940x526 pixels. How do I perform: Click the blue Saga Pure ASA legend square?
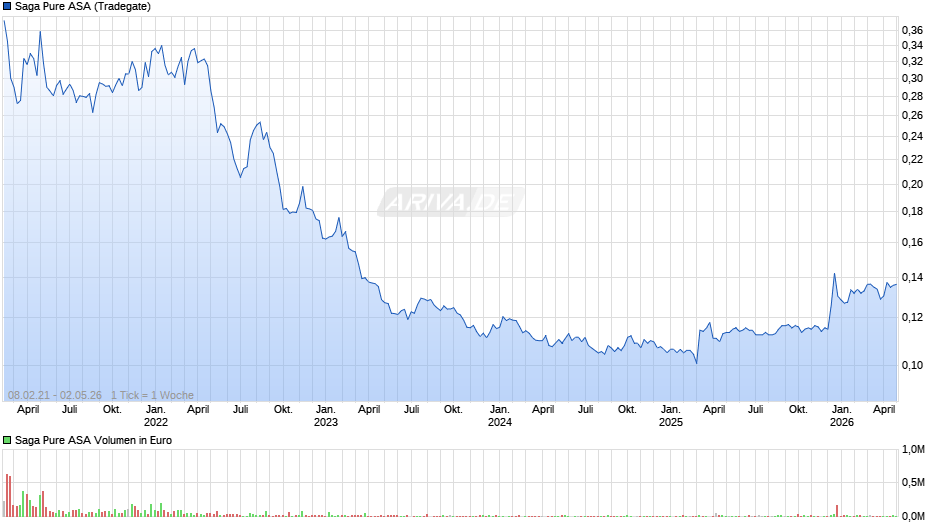7,7
